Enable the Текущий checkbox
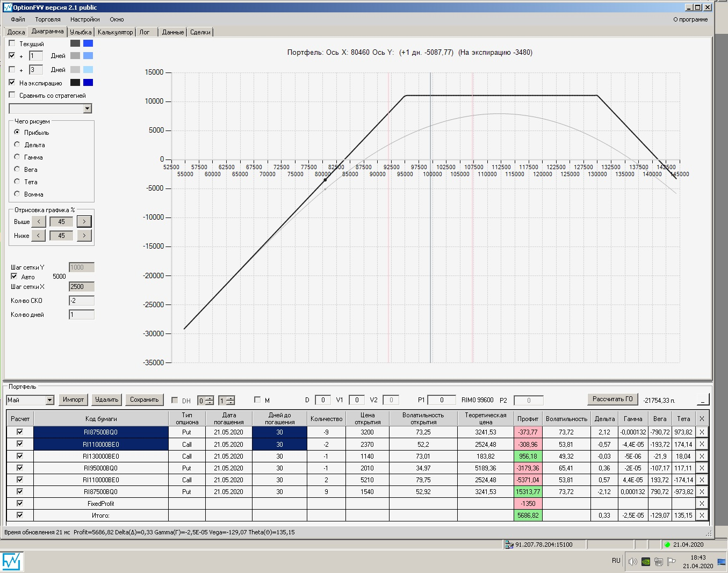This screenshot has height=573, width=728. [x=12, y=43]
